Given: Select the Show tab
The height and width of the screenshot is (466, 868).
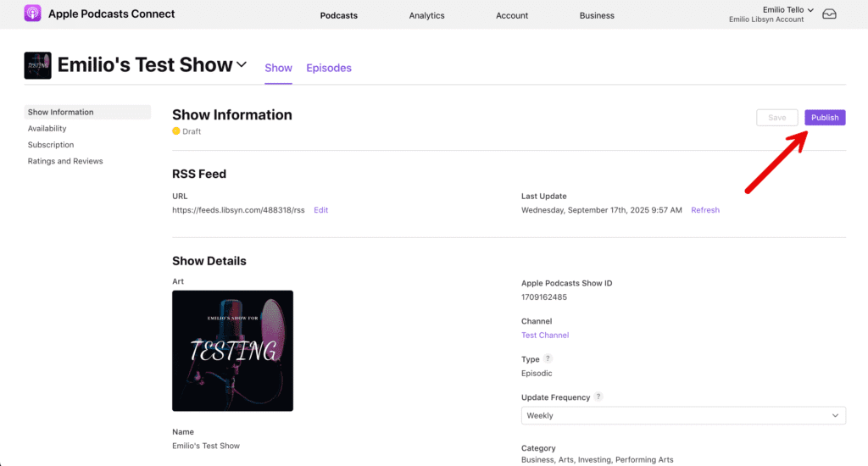Looking at the screenshot, I should pyautogui.click(x=278, y=68).
